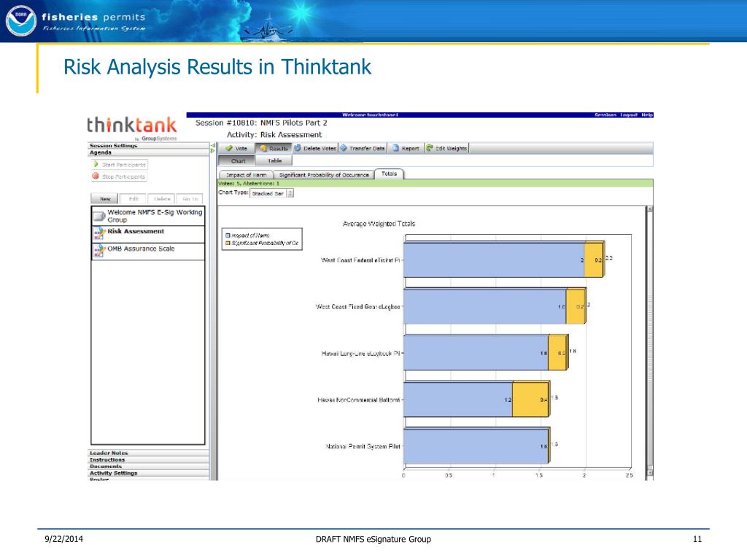Click the chart scrollbar up arrow

(x=650, y=209)
